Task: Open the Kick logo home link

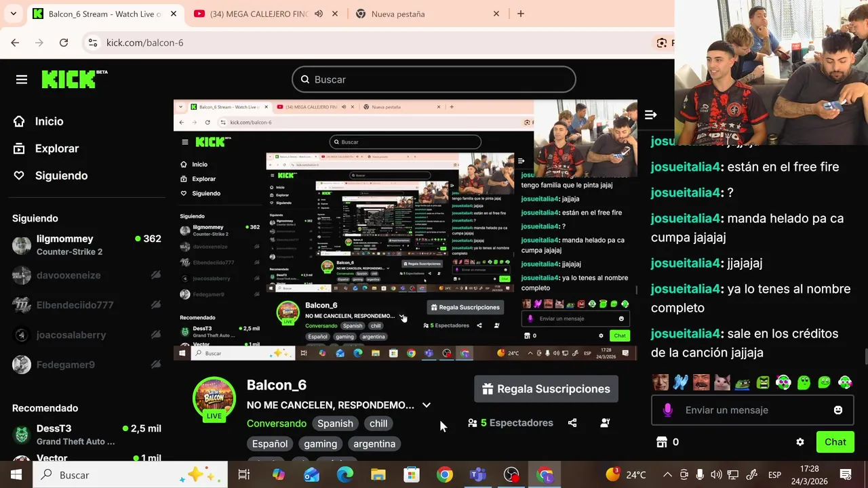Action: pos(75,79)
